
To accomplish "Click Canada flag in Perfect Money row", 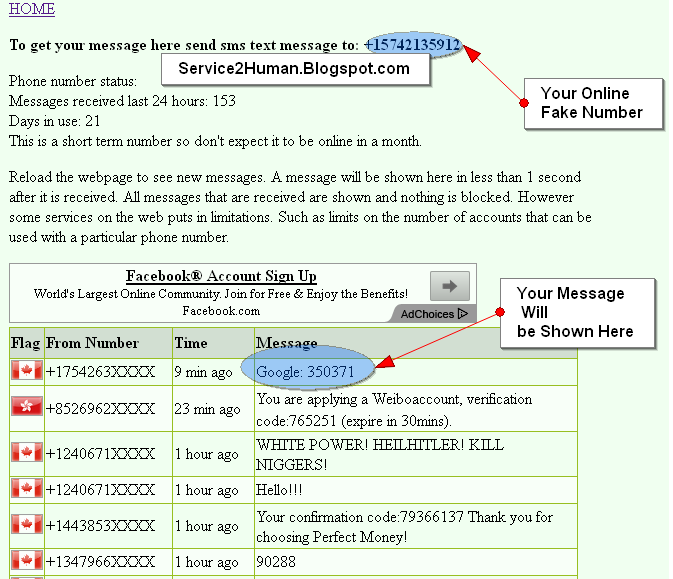I will (27, 524).
